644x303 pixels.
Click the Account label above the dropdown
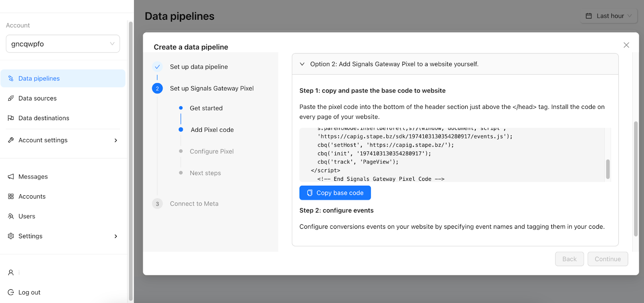click(18, 25)
